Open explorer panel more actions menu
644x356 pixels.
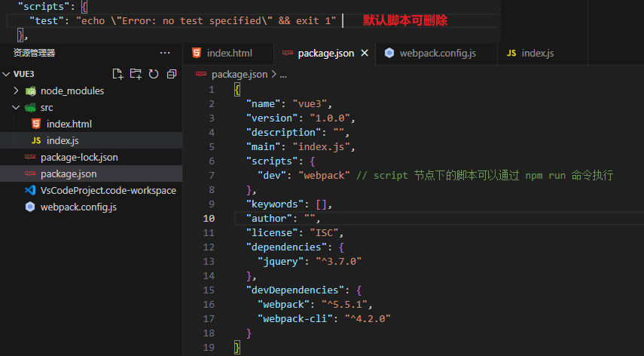(x=165, y=53)
